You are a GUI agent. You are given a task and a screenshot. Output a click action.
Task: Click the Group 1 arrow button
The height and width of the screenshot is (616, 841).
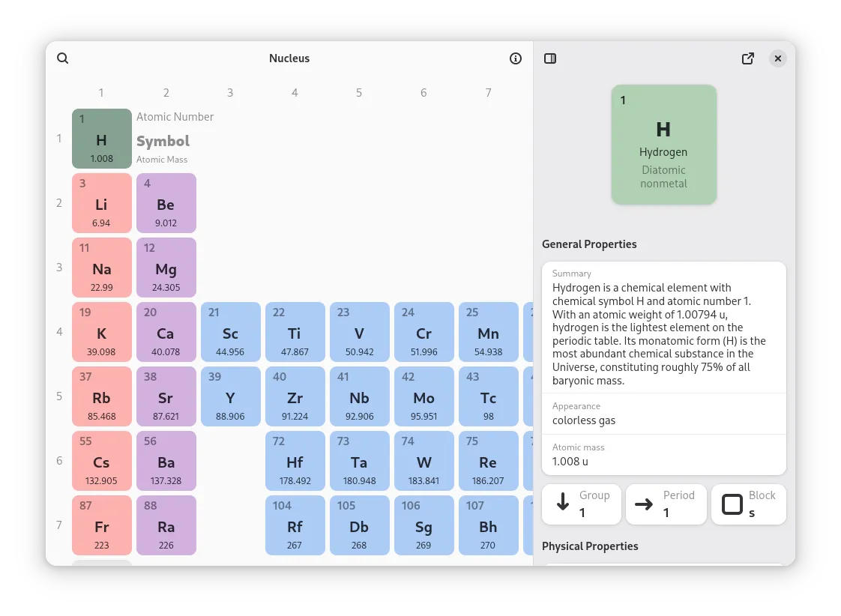click(x=582, y=504)
